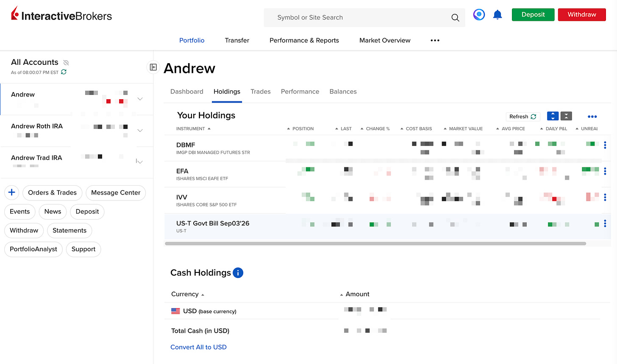Click the search magnifier icon
The image size is (617, 364).
[x=455, y=17]
